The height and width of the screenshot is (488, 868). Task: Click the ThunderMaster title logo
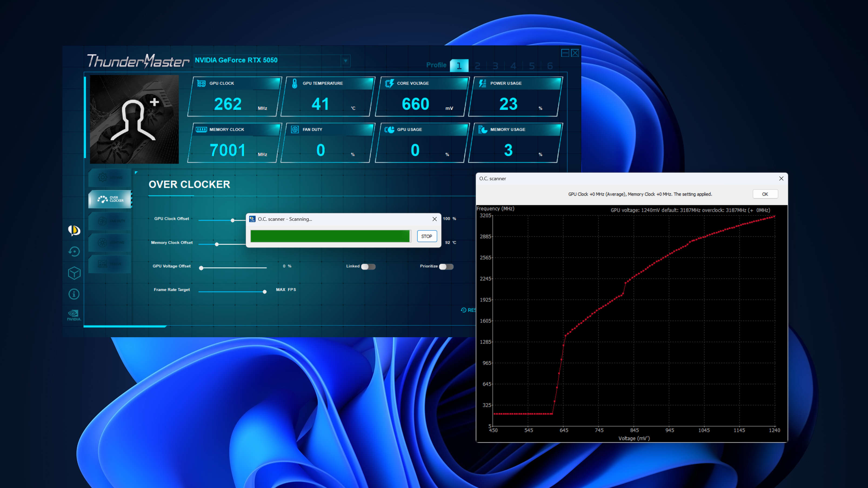[x=138, y=61]
